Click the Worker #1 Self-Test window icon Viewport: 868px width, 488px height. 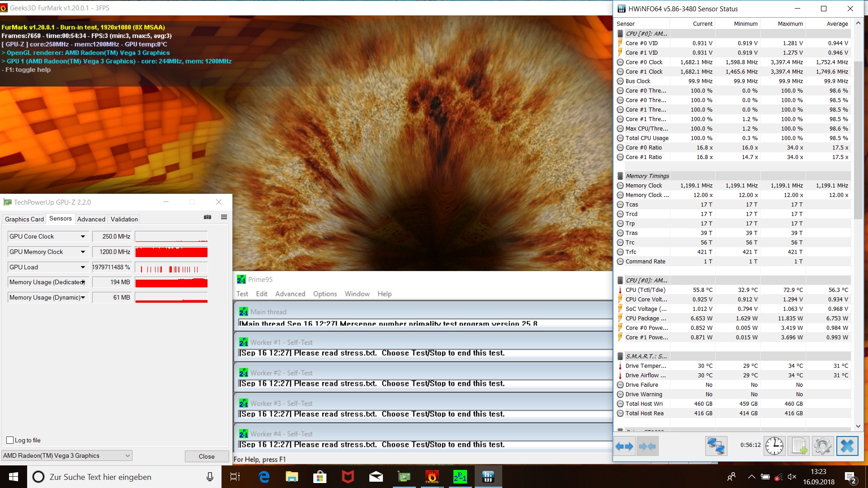tap(244, 342)
